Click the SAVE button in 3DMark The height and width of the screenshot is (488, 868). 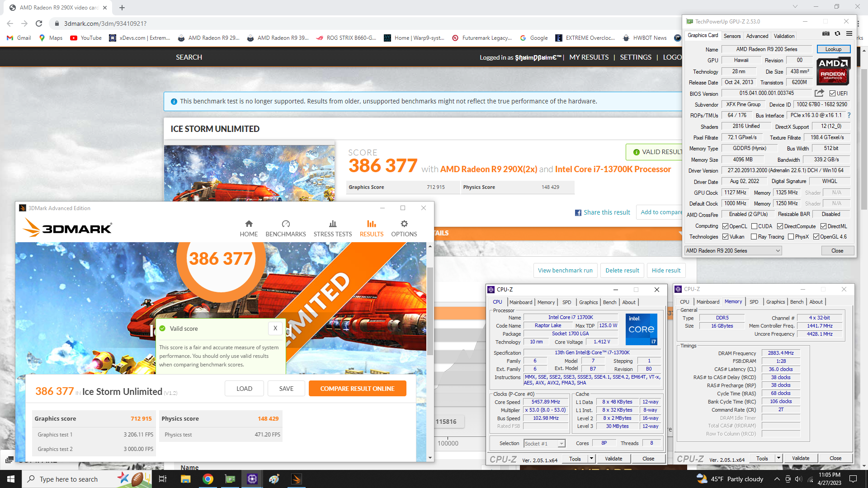click(286, 389)
